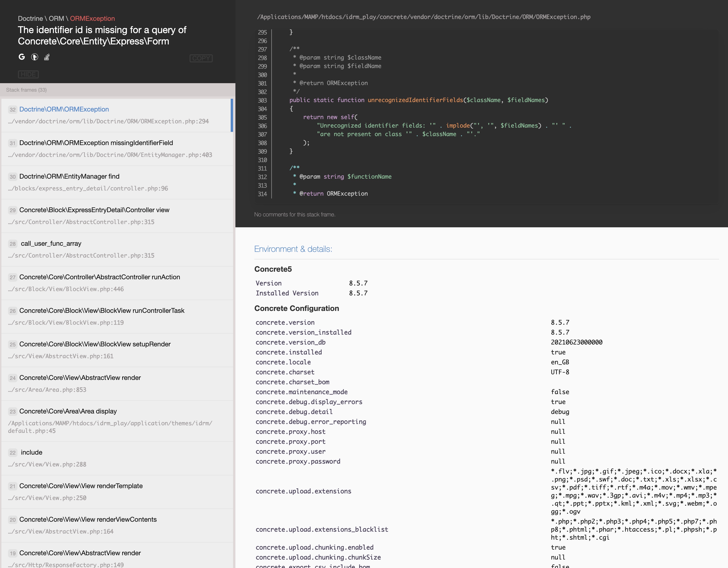The image size is (728, 568).
Task: Open frame 23 Area display
Action: point(117,421)
